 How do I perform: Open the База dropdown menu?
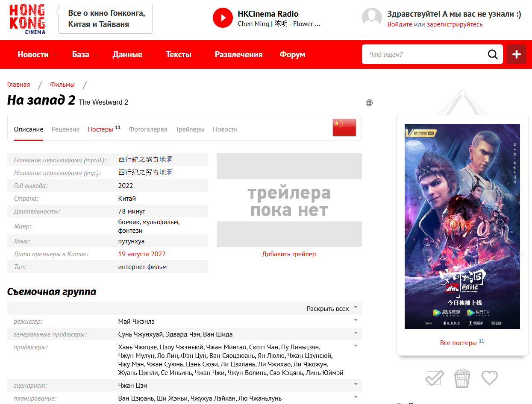point(85,55)
